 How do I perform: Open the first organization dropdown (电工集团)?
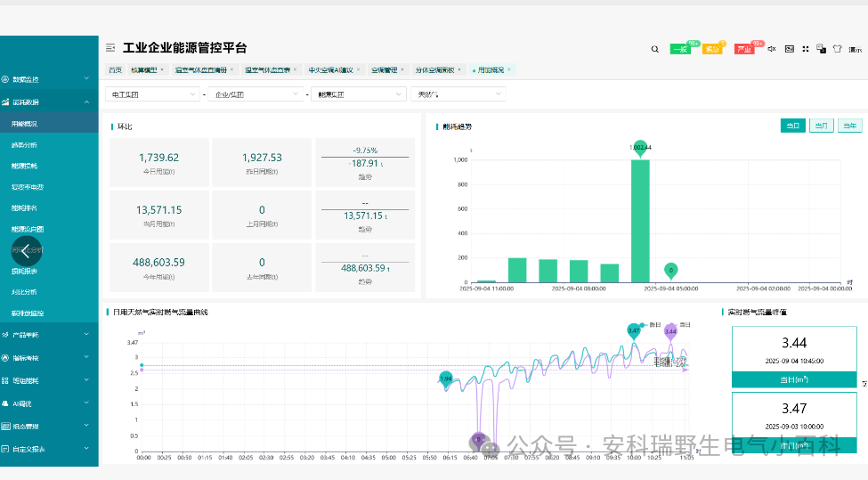point(153,94)
